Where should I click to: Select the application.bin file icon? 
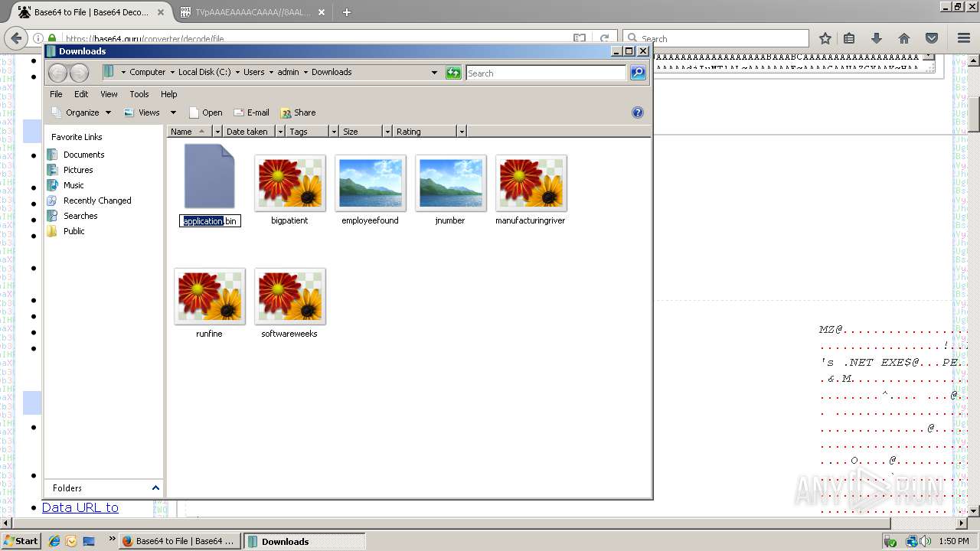point(209,176)
